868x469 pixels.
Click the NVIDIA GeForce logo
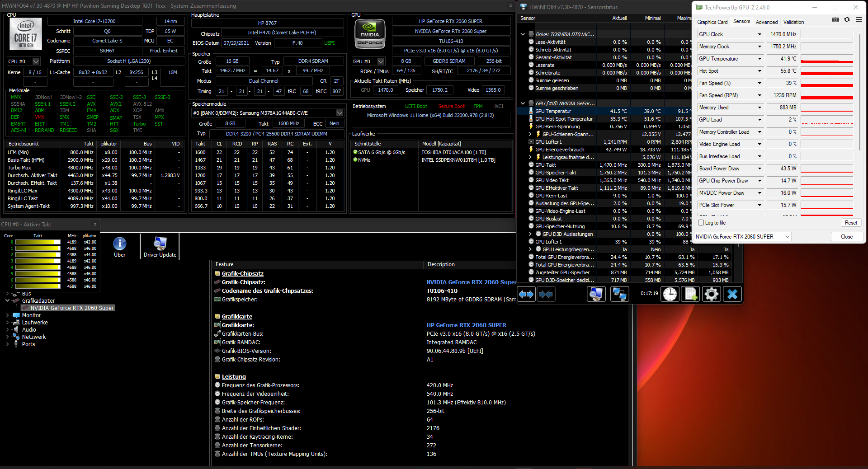[x=370, y=34]
